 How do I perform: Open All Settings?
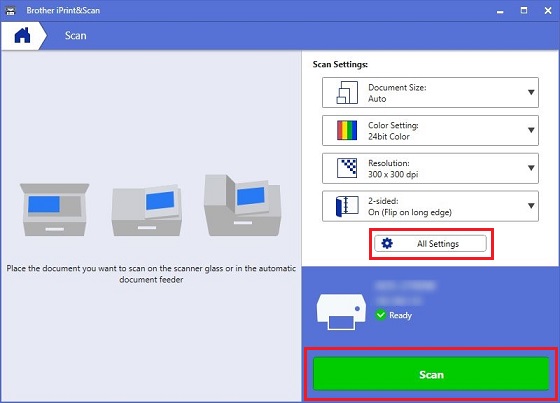(x=430, y=244)
